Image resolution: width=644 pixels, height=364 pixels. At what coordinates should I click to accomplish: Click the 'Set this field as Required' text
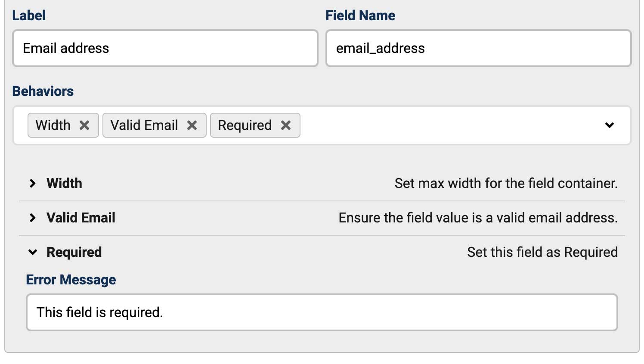click(542, 252)
